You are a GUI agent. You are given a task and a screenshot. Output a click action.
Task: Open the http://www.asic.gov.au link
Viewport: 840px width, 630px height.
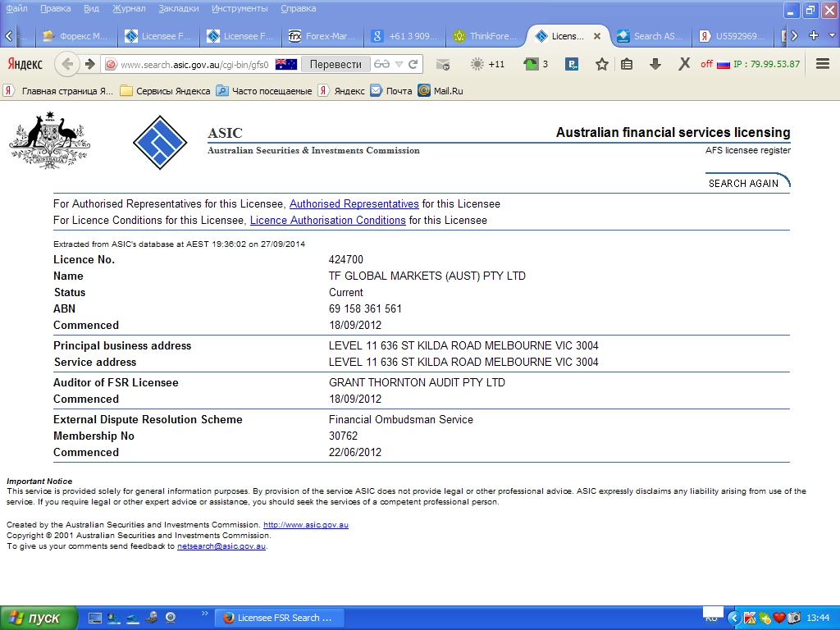(x=306, y=524)
